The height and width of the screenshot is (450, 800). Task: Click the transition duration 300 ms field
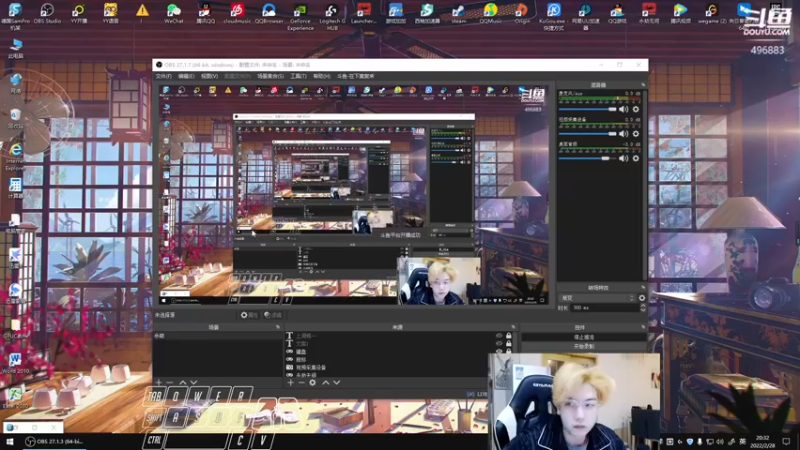(x=604, y=308)
